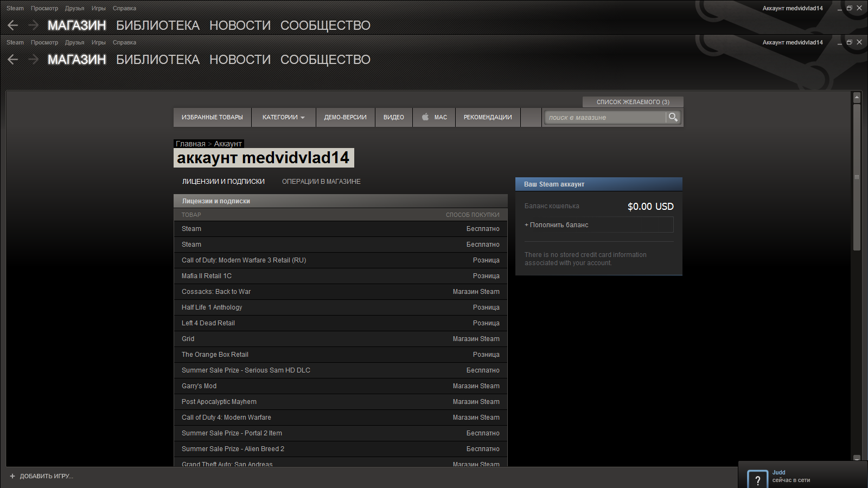Open Steam menu in the rear window

click(15, 8)
